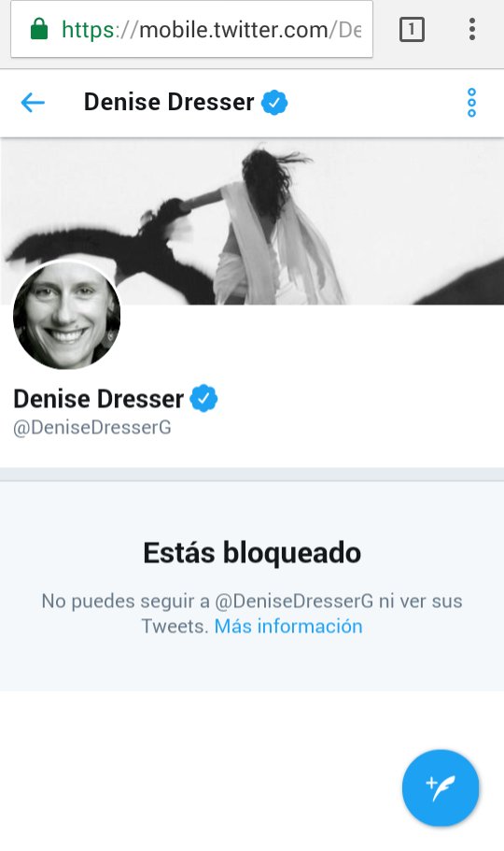Open Denise Dresser's profile photo
Image resolution: width=504 pixels, height=851 pixels.
[x=66, y=316]
